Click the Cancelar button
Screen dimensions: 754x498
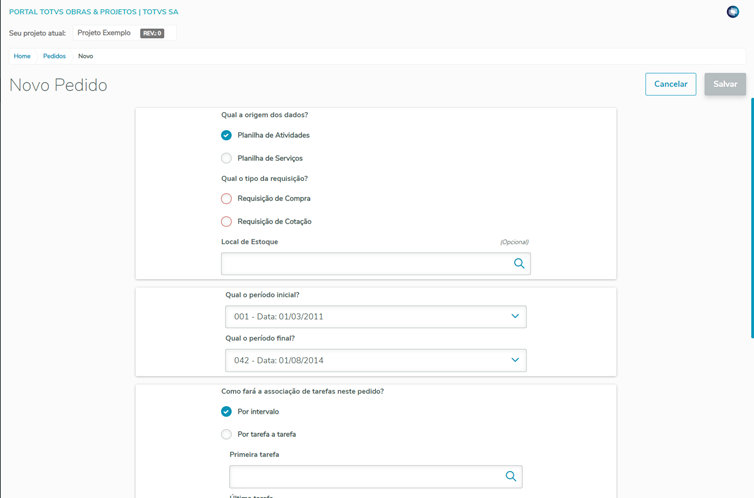(x=670, y=84)
